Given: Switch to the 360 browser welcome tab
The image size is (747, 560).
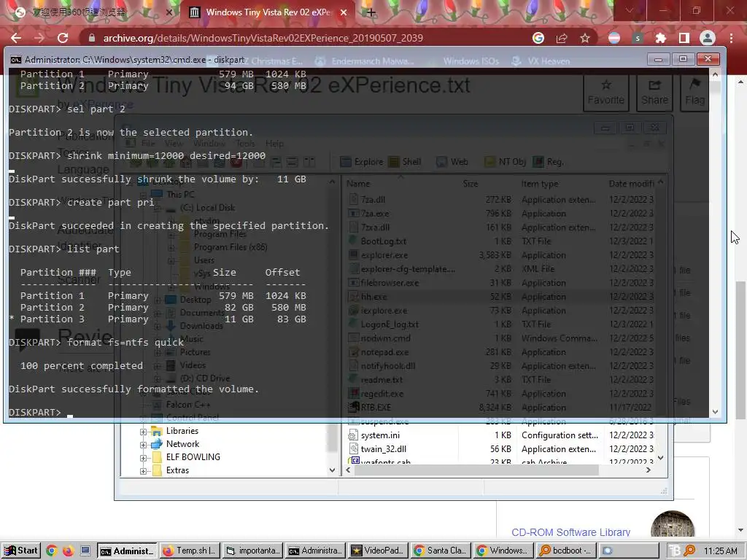Looking at the screenshot, I should click(90, 12).
